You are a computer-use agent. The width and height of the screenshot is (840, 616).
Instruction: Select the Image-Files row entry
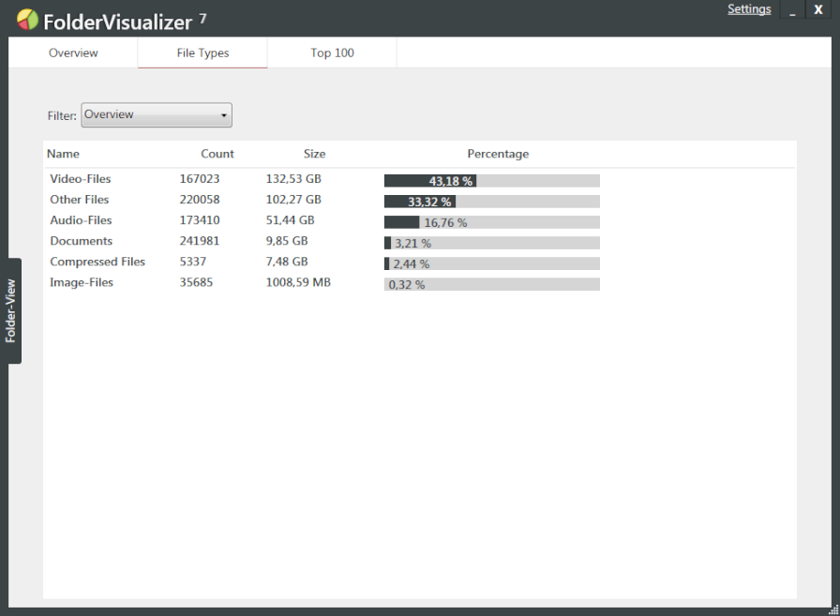tap(81, 281)
